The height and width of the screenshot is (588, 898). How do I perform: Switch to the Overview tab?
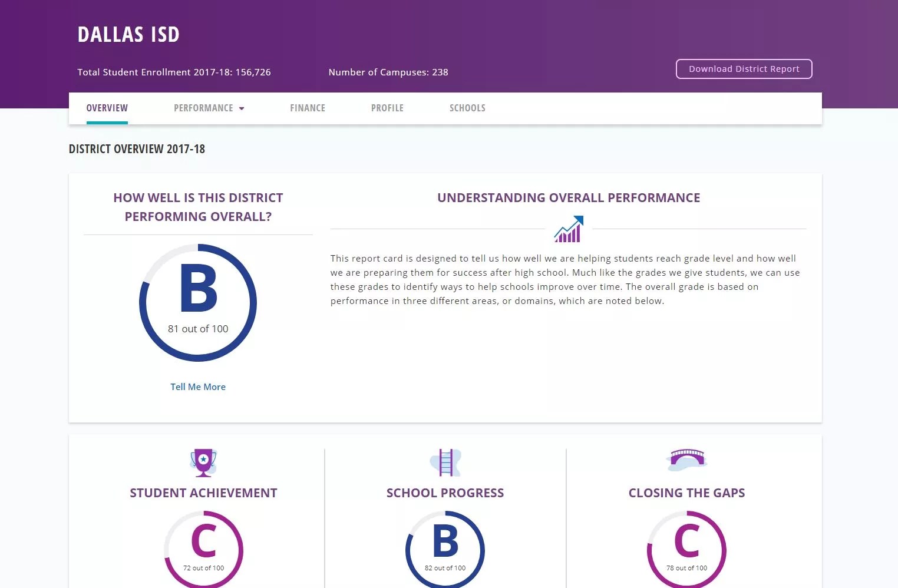[x=107, y=108]
